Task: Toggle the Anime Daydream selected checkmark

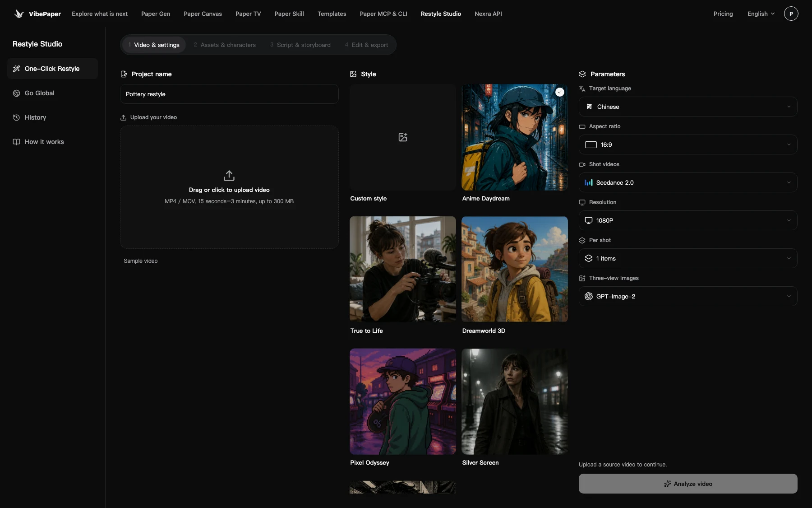Action: click(560, 92)
